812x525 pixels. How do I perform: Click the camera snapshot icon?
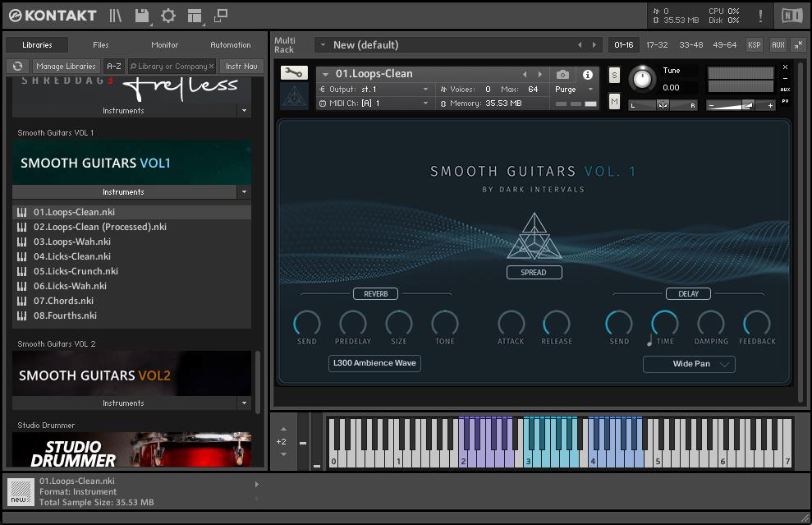coord(562,75)
